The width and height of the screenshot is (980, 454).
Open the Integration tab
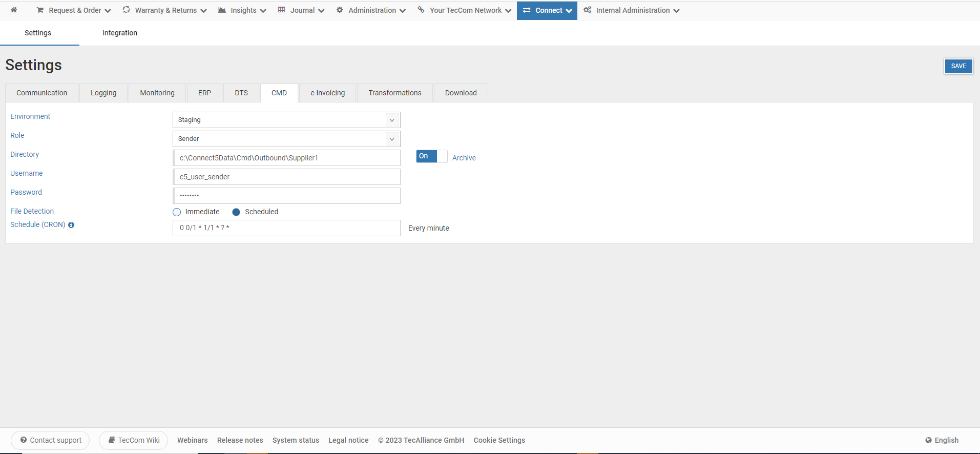click(x=119, y=33)
